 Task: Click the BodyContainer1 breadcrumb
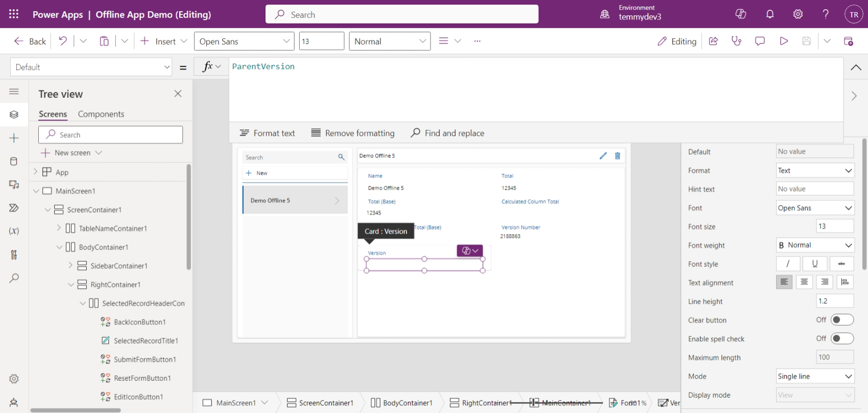coord(402,403)
